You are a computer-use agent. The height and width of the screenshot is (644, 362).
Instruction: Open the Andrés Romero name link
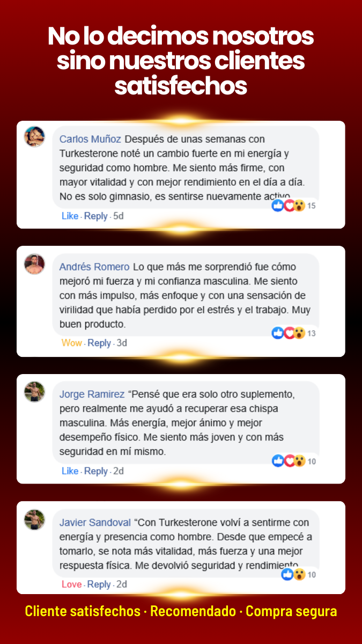[94, 267]
